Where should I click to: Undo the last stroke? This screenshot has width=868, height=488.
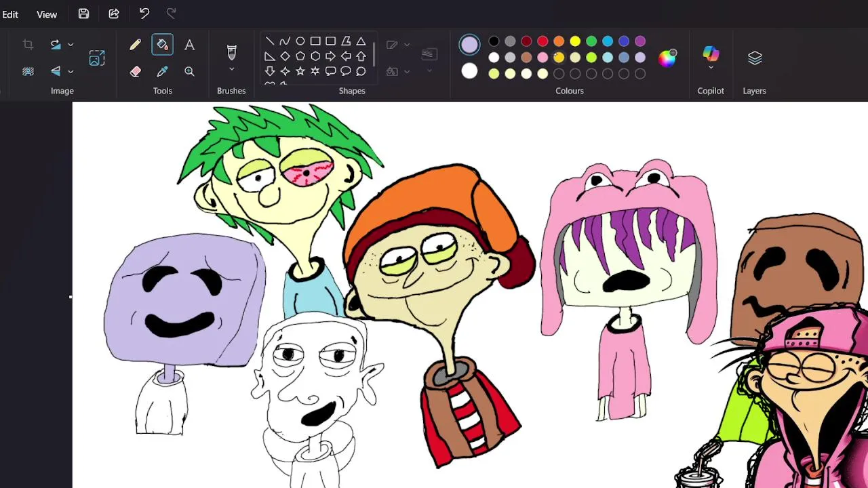144,14
